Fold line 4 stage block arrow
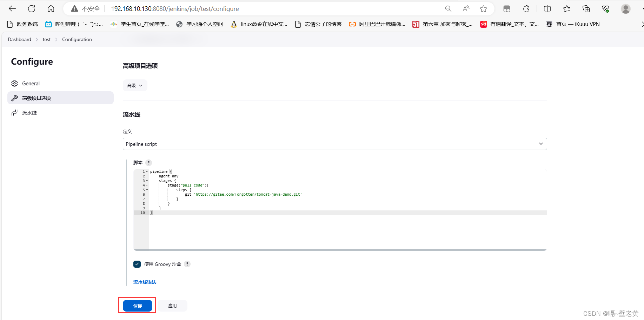This screenshot has height=320, width=644. 147,185
